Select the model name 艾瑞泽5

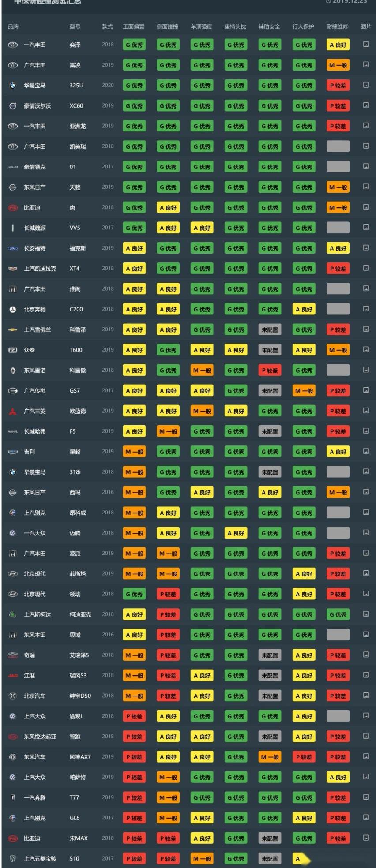coord(79,655)
